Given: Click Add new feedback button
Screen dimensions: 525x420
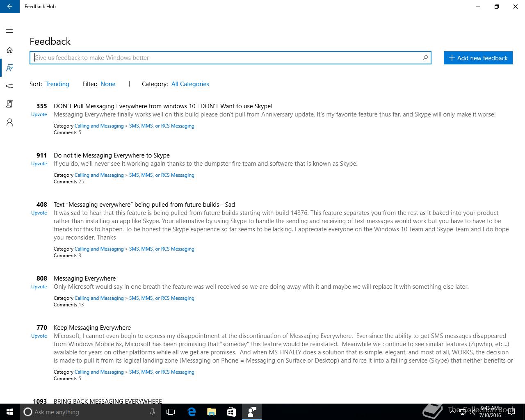Looking at the screenshot, I should pyautogui.click(x=478, y=58).
